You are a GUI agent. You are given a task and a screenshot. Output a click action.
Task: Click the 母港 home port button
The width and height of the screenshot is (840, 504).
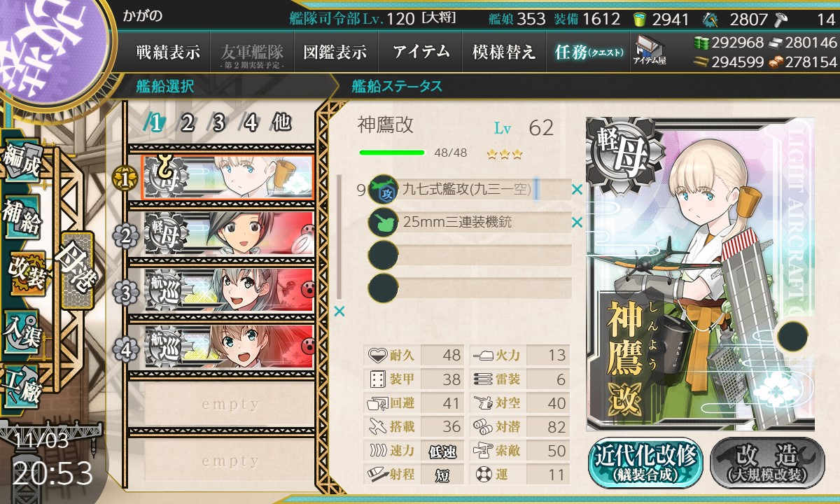point(76,269)
